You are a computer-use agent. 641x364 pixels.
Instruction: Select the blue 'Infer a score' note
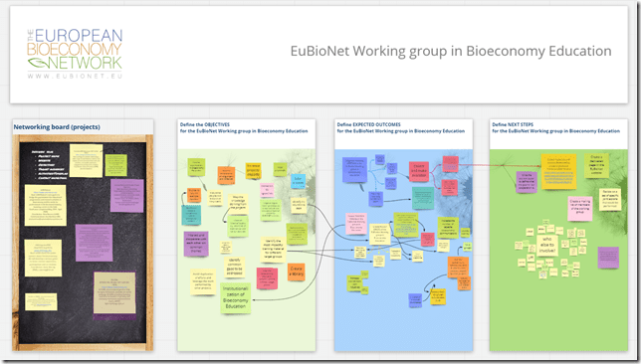[x=298, y=181]
